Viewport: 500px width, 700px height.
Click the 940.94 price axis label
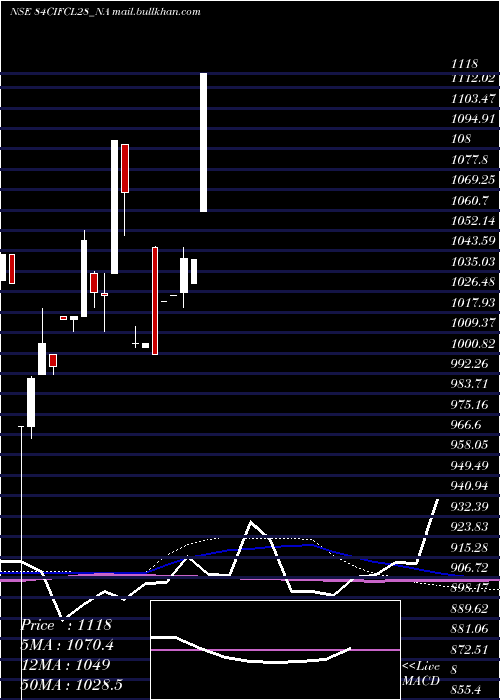(469, 486)
